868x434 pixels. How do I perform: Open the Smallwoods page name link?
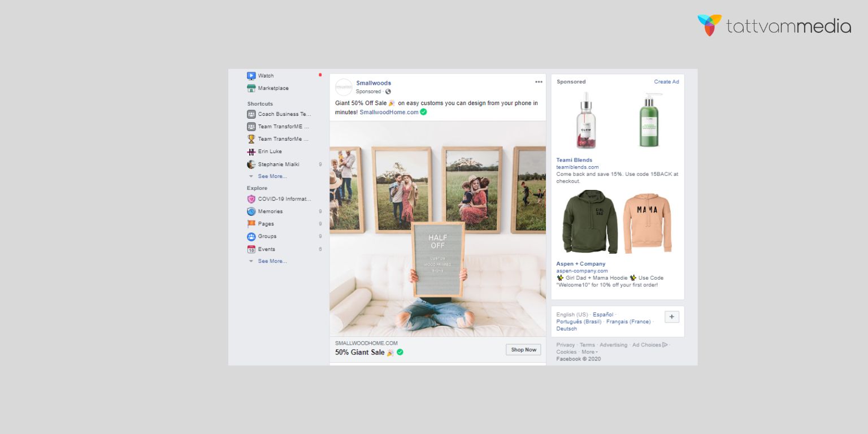point(374,83)
